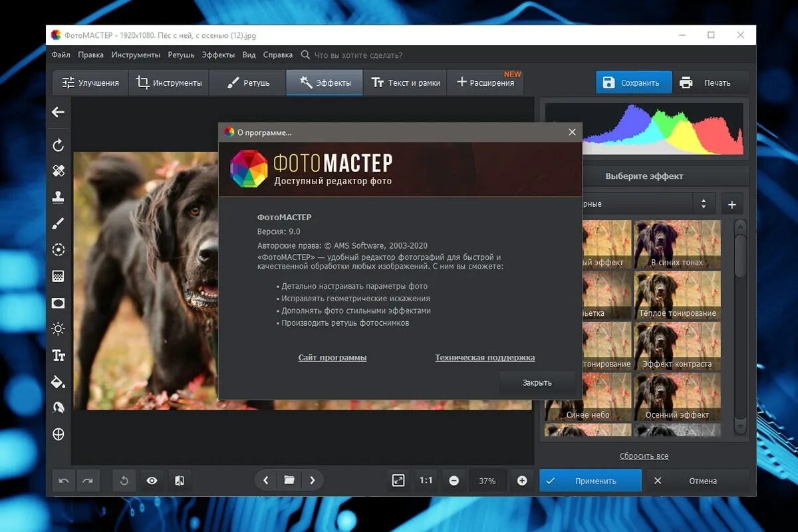Open the Эффекты menu

point(218,55)
